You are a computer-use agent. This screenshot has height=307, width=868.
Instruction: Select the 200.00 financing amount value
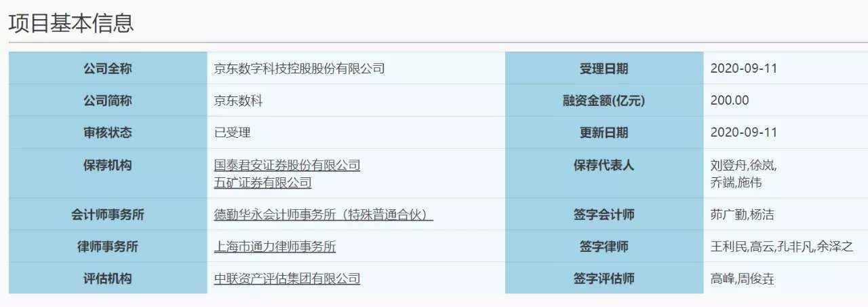click(730, 101)
